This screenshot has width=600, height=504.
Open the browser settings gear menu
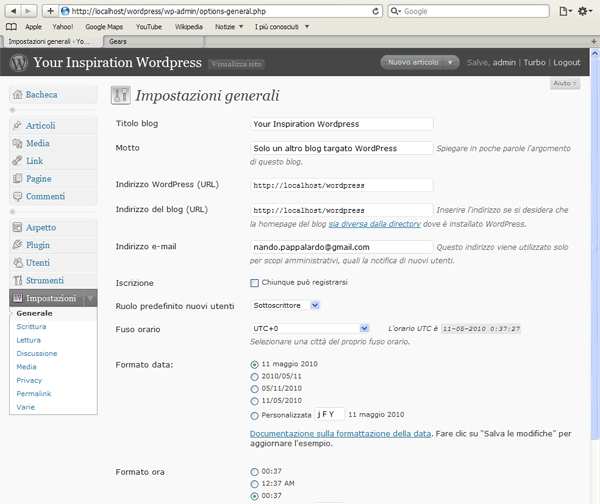(x=584, y=11)
